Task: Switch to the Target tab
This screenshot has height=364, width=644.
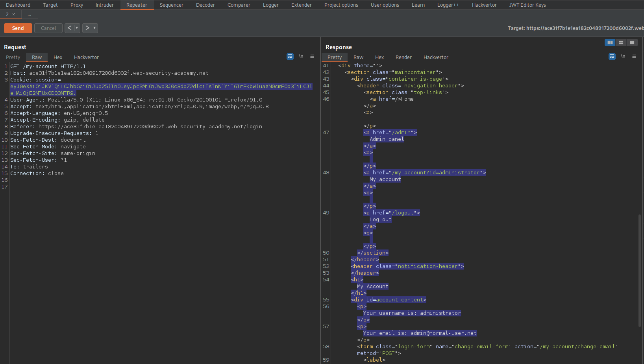Action: [x=50, y=5]
